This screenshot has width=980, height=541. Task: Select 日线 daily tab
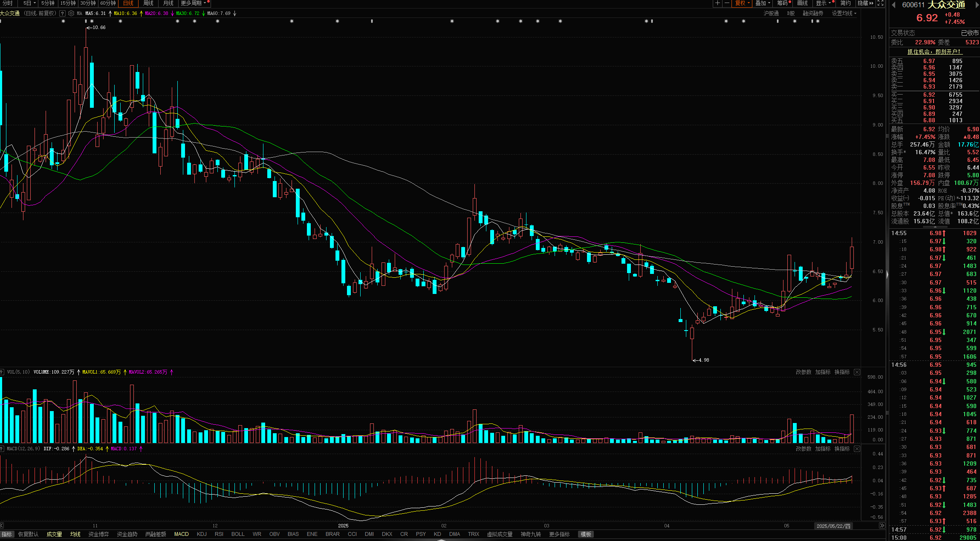click(x=128, y=3)
